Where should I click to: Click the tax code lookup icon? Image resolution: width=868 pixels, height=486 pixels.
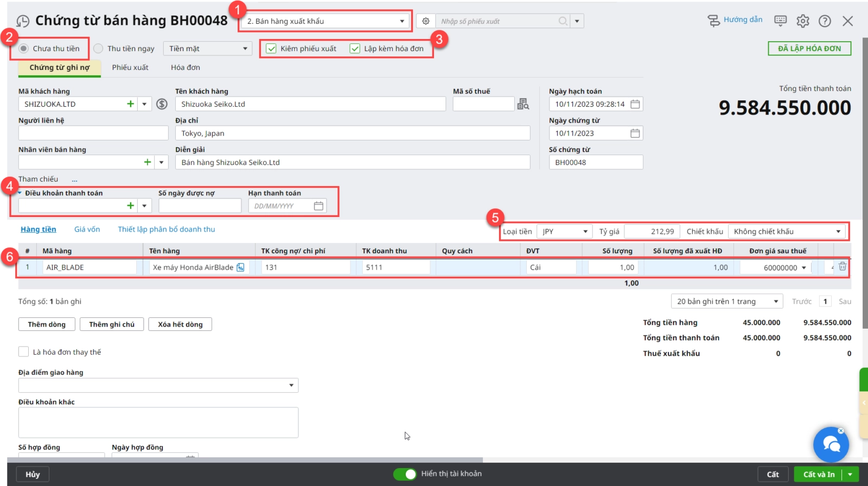(523, 104)
